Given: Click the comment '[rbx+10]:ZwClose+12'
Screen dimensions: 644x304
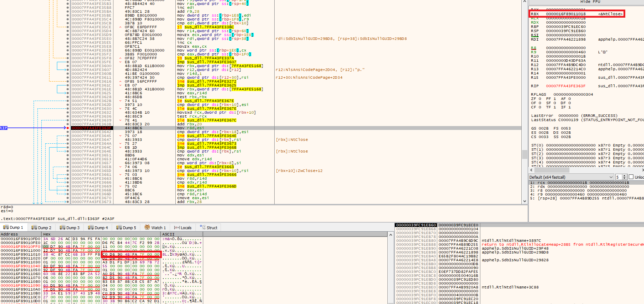Looking at the screenshot, I should (x=299, y=171).
